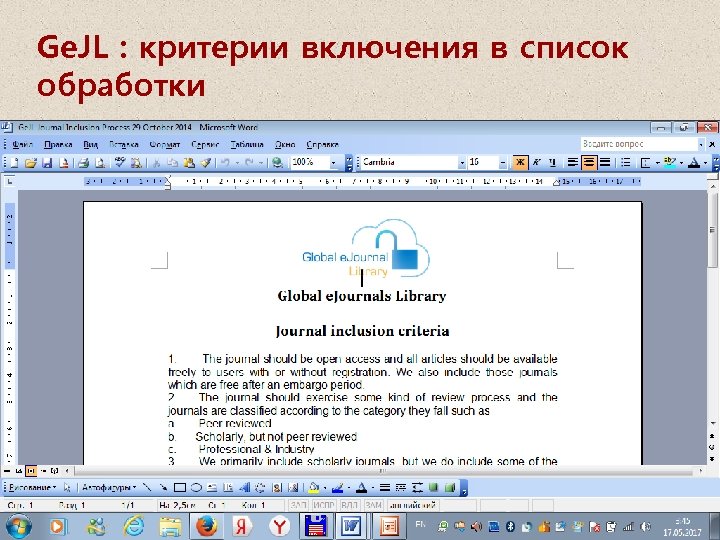
Task: Select the Rectangle drawing tool
Action: tap(180, 488)
